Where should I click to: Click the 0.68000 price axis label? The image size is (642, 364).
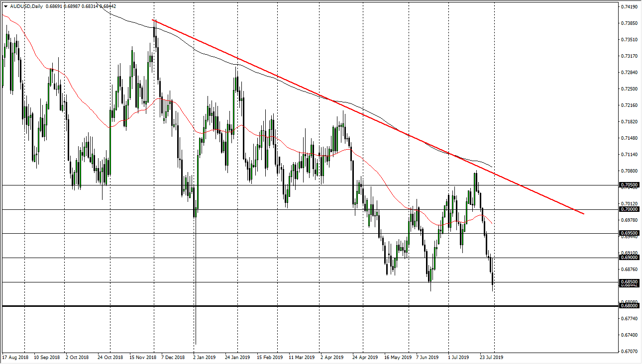(x=628, y=305)
